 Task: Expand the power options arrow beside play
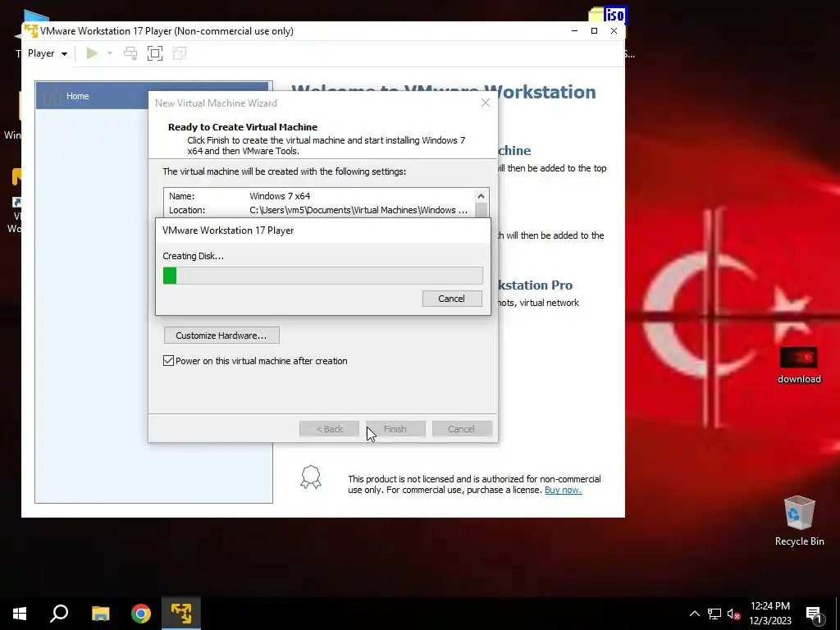point(109,53)
